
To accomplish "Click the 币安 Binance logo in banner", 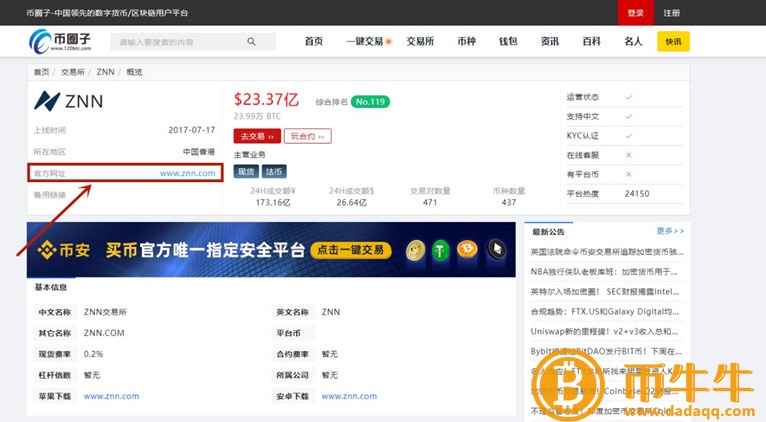I will pos(64,250).
